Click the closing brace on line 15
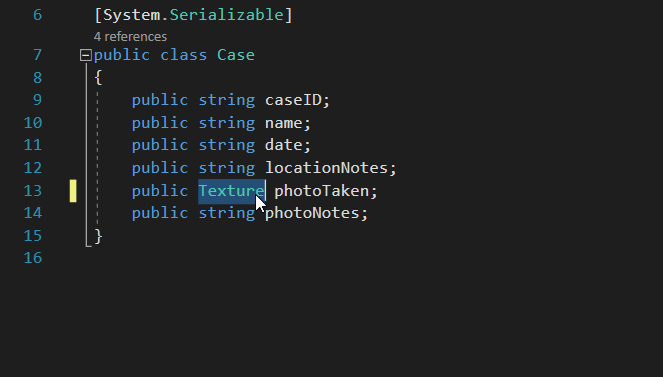The width and height of the screenshot is (663, 377). [x=98, y=236]
